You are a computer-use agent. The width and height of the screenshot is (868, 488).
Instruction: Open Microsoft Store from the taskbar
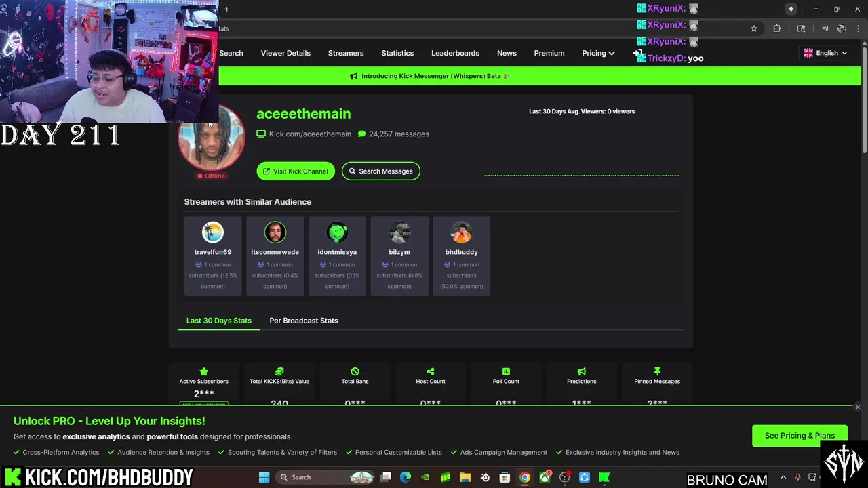point(505,477)
